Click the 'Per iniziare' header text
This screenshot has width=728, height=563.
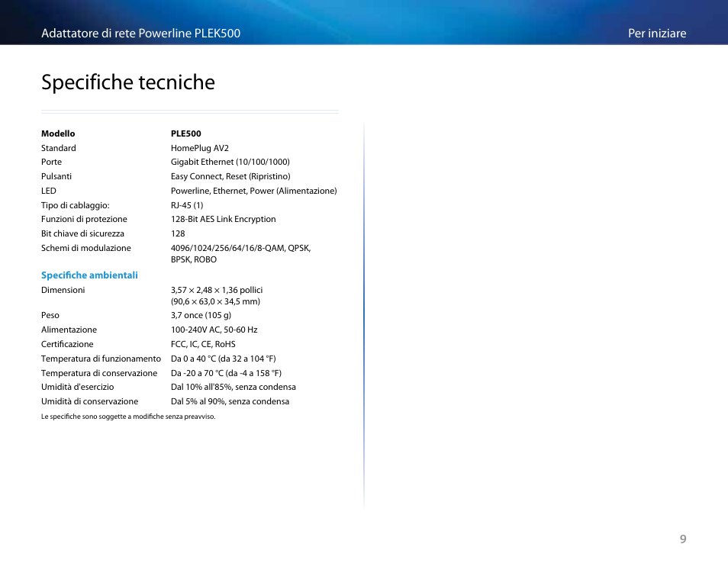tap(657, 34)
